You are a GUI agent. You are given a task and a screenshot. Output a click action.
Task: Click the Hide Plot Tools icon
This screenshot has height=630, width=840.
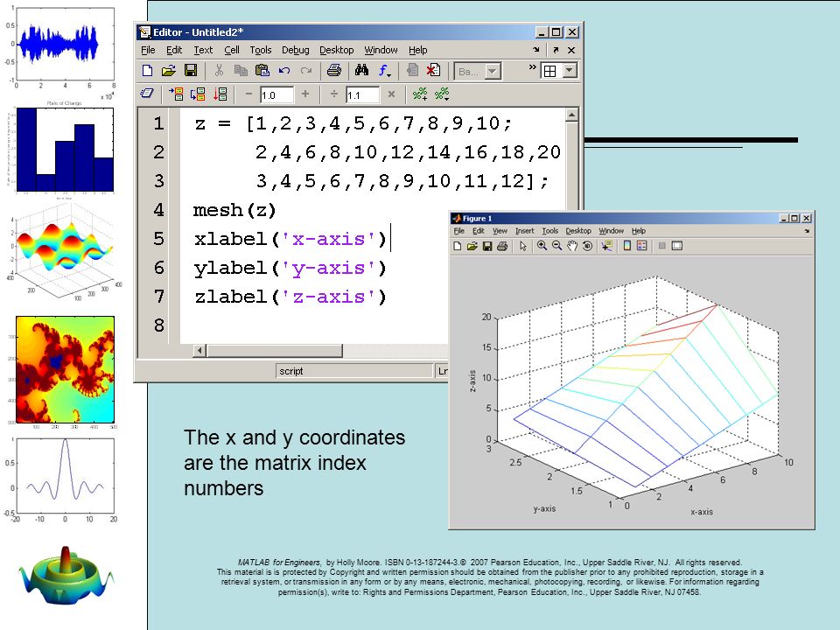(x=661, y=246)
